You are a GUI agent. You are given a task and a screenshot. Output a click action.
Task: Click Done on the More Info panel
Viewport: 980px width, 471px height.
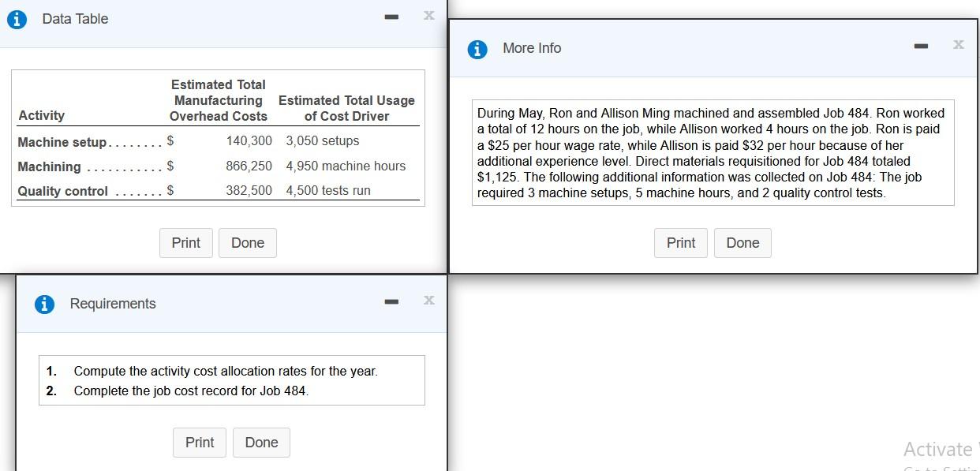point(742,243)
